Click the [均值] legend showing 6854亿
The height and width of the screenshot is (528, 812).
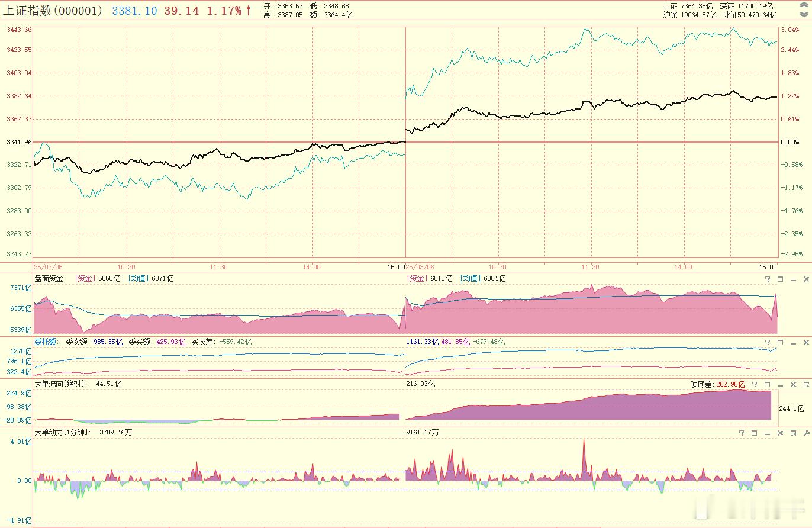pos(483,278)
